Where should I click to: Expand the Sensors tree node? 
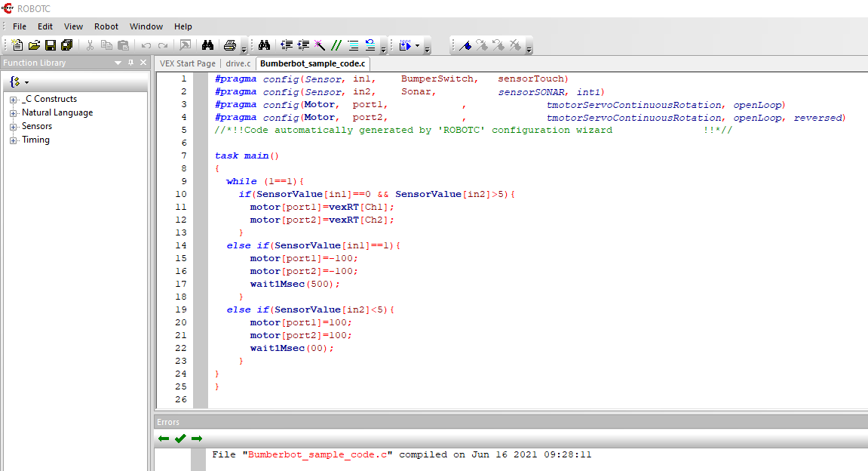14,127
